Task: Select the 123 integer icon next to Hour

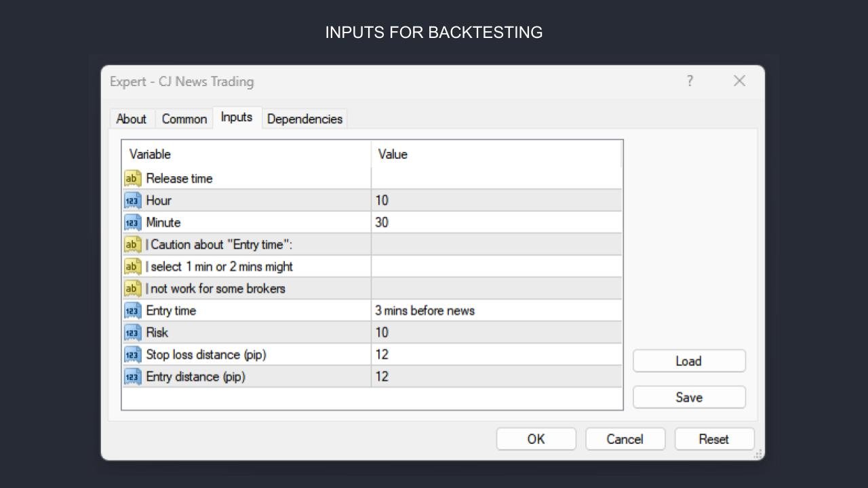Action: pos(132,200)
